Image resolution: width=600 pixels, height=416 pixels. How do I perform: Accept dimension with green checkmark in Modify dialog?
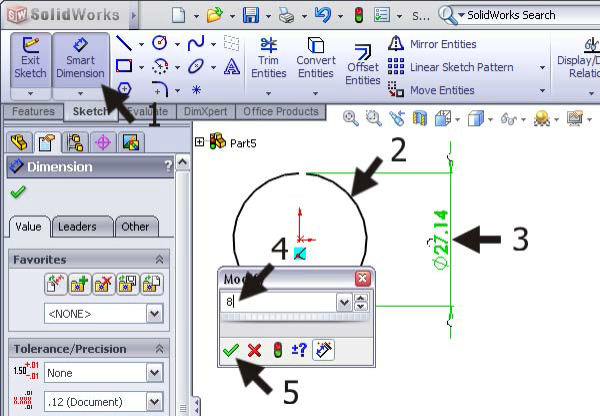click(230, 350)
